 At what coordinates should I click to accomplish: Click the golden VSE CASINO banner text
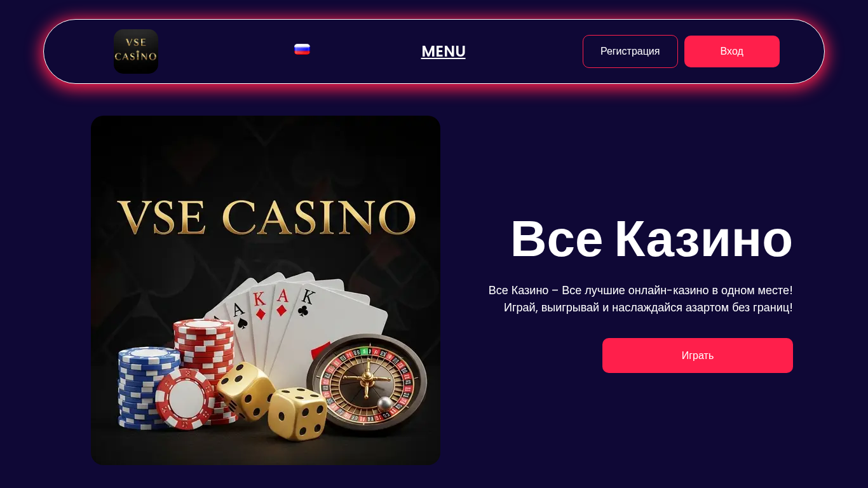pyautogui.click(x=266, y=217)
